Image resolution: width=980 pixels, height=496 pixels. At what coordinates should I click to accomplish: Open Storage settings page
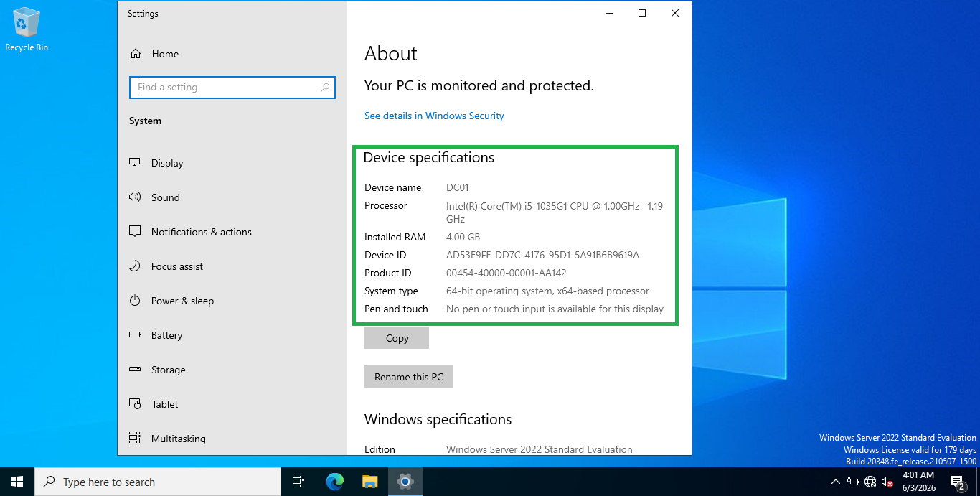point(169,370)
